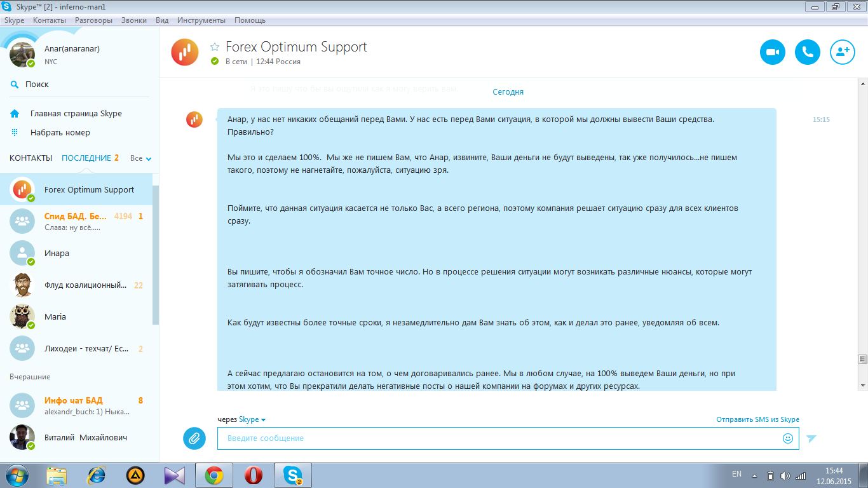
Task: Open the conversation with Maria
Action: (76, 316)
